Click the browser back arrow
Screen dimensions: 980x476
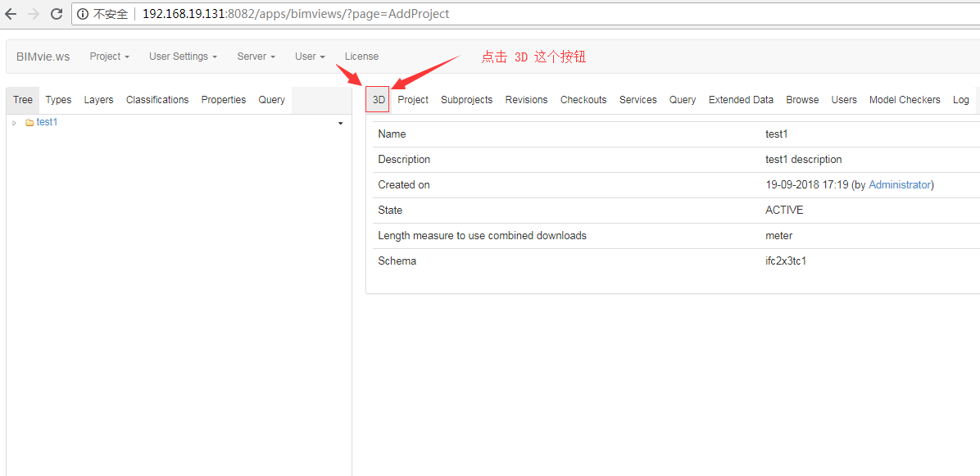tap(12, 13)
